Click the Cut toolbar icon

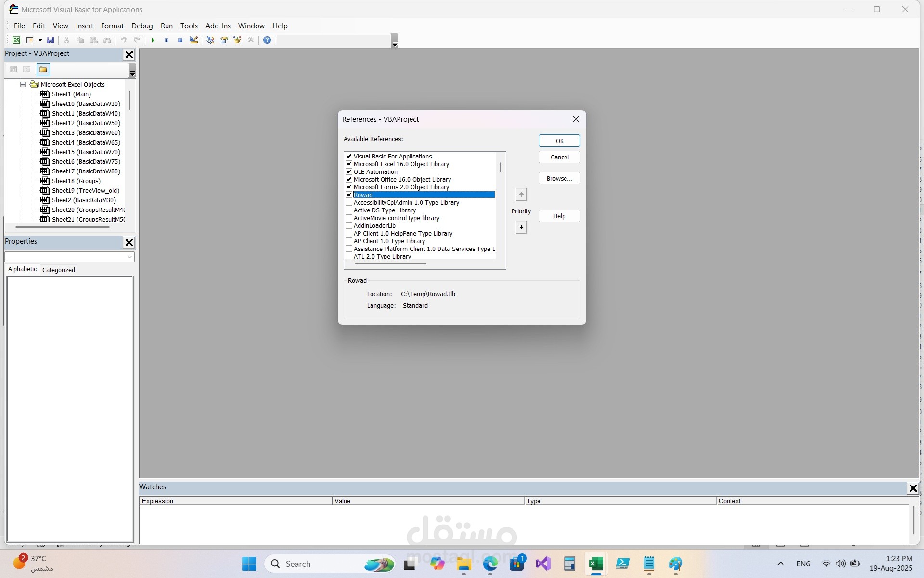tap(67, 40)
